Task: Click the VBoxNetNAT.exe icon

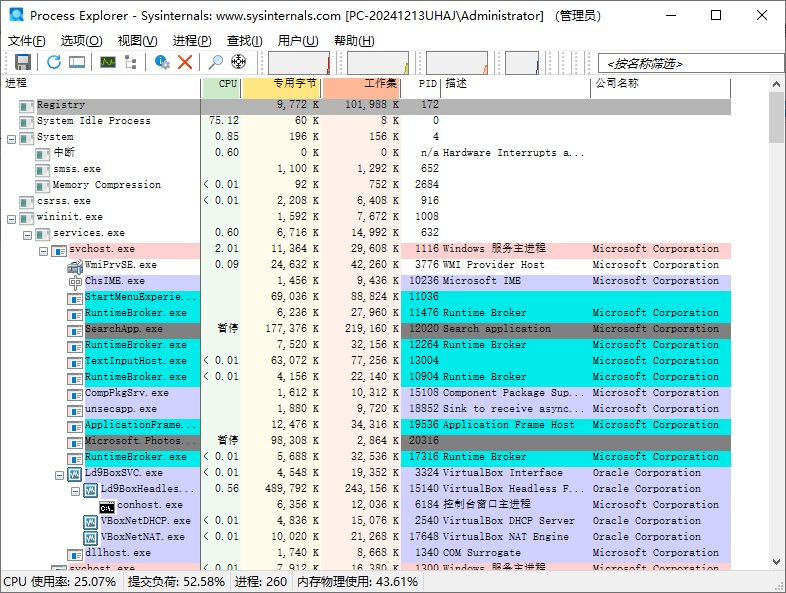Action: pyautogui.click(x=91, y=538)
